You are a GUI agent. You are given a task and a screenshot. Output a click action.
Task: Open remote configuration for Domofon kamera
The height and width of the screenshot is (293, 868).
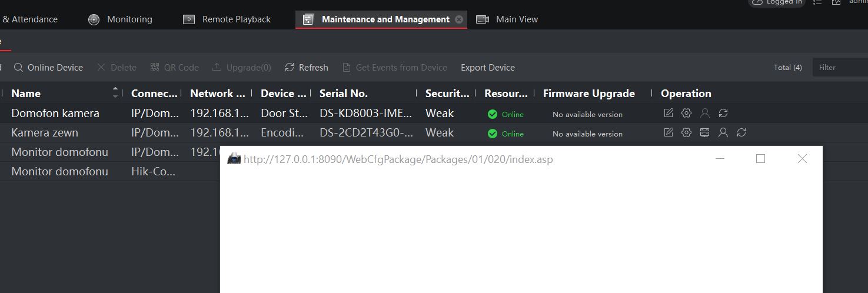coord(686,113)
